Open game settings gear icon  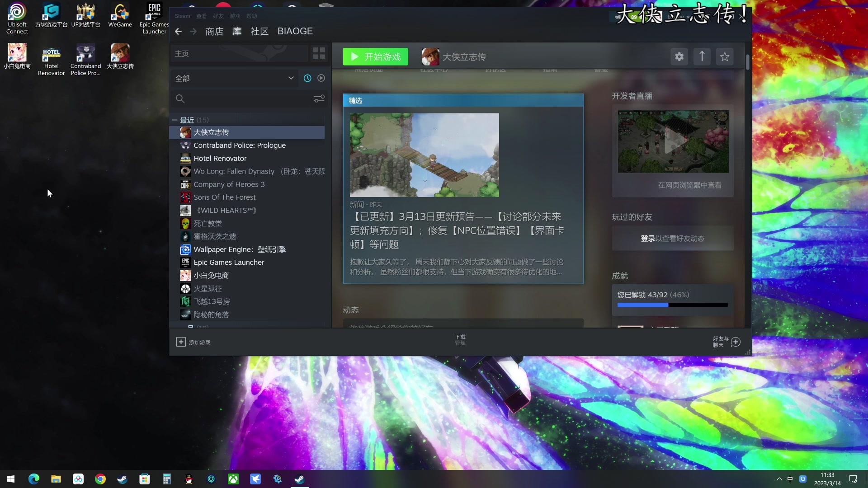pyautogui.click(x=679, y=56)
